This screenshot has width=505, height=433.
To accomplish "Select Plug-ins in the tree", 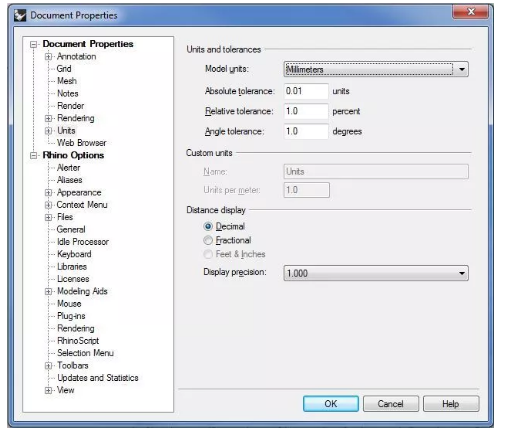I will 71,316.
